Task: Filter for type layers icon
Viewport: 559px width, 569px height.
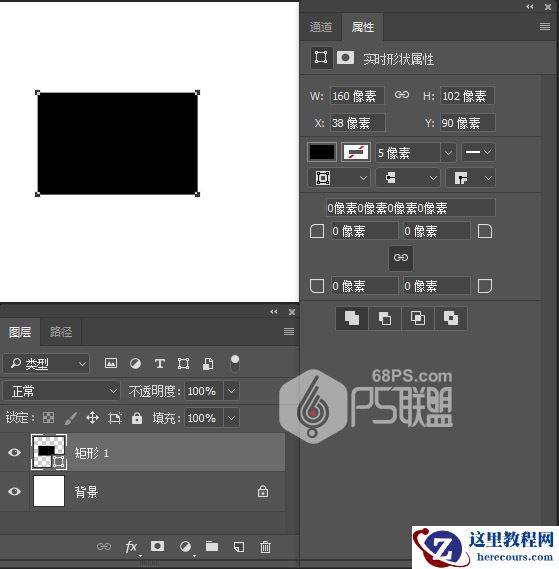Action: click(159, 363)
